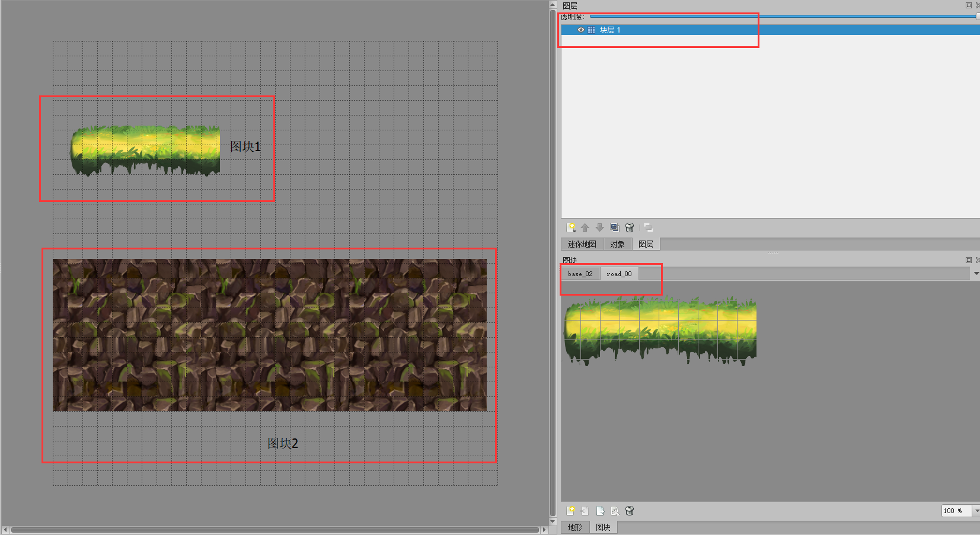This screenshot has width=980, height=535.
Task: Float the 图块 panel with its undock icon
Action: (x=969, y=260)
